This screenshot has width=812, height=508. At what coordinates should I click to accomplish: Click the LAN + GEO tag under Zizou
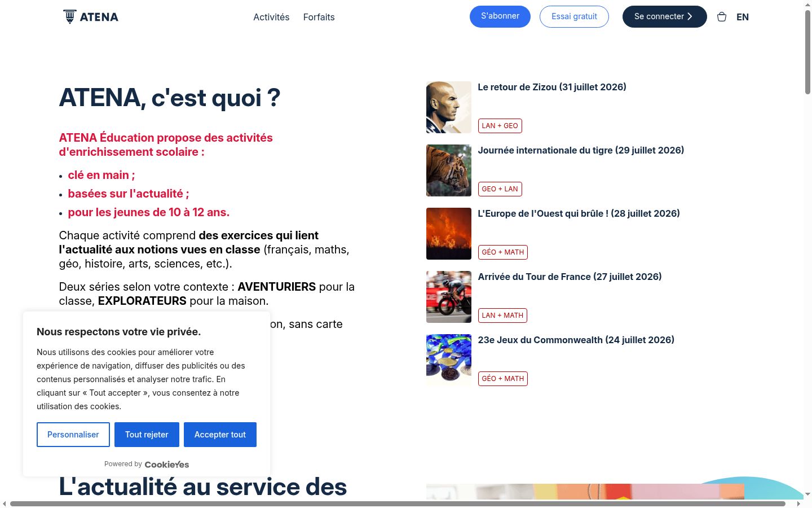[x=500, y=126]
